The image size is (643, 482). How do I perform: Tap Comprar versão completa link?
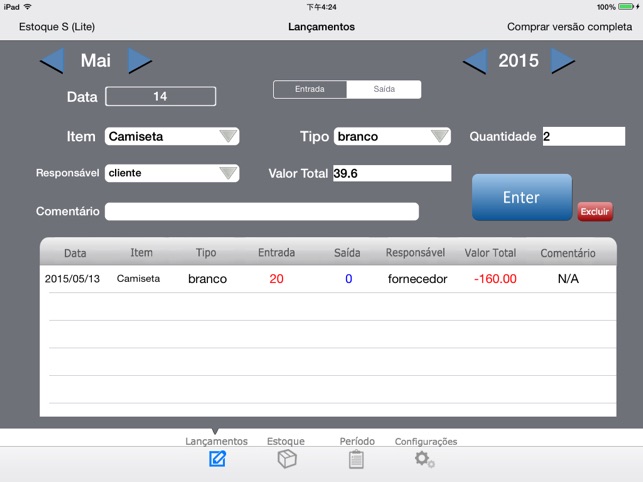pyautogui.click(x=569, y=27)
